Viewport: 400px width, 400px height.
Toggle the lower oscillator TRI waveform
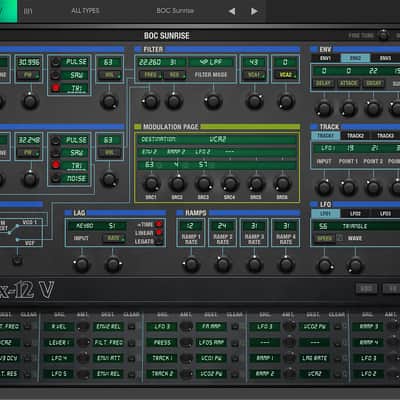click(x=56, y=165)
